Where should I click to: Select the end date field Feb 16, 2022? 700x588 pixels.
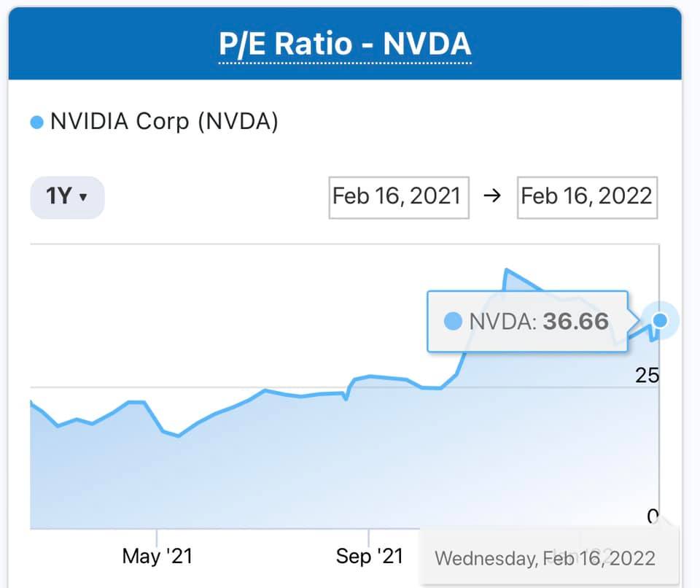(587, 197)
